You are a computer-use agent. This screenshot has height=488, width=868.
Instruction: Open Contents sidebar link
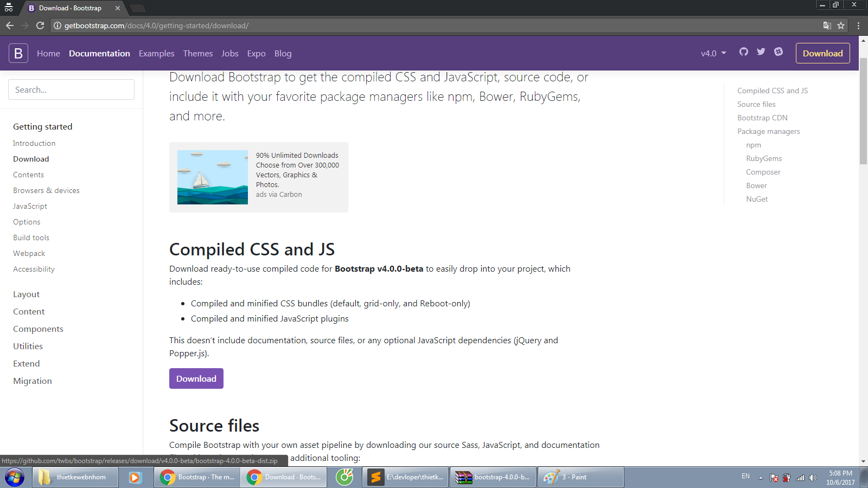[28, 175]
